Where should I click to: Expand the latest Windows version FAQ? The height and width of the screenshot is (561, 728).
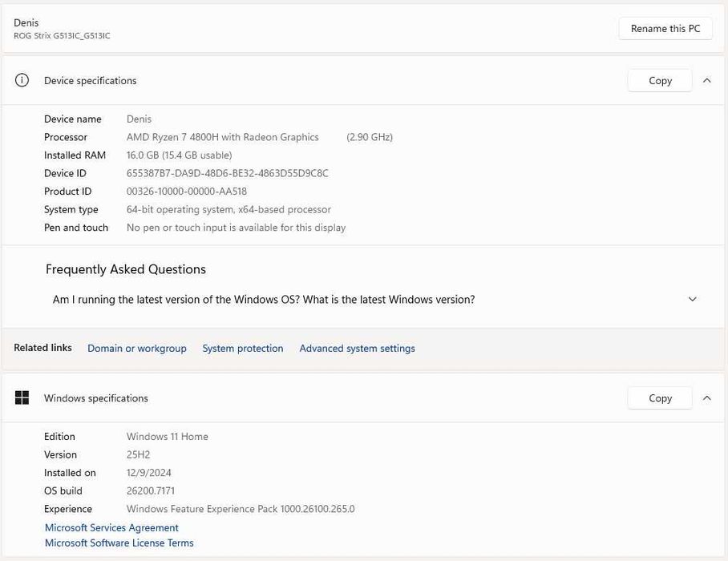pyautogui.click(x=692, y=299)
